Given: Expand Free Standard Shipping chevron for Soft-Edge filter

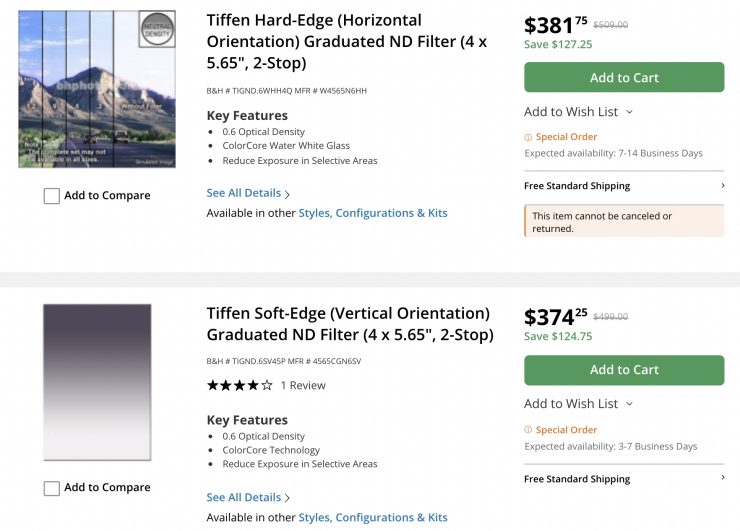Looking at the screenshot, I should point(722,479).
